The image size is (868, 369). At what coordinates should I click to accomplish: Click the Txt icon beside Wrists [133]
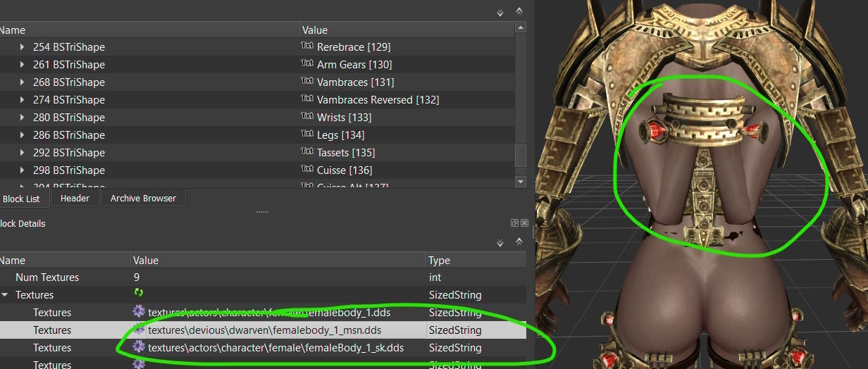(307, 117)
